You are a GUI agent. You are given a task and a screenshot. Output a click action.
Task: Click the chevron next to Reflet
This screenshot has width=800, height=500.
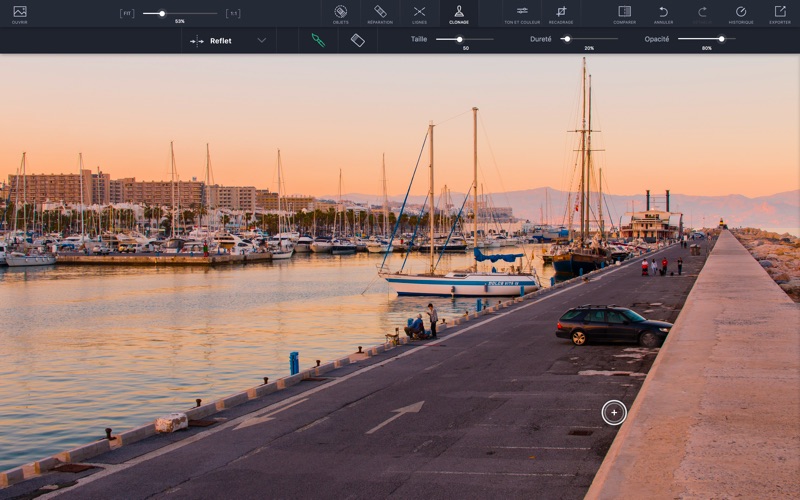262,41
